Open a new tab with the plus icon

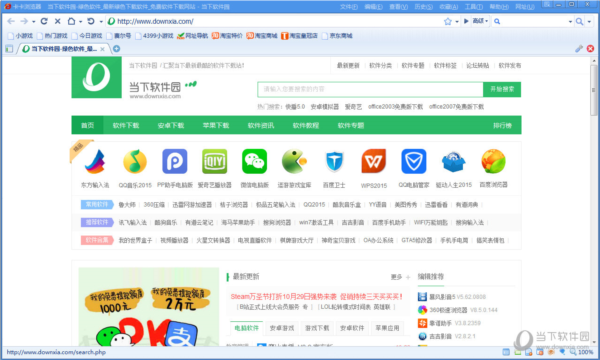[116, 49]
